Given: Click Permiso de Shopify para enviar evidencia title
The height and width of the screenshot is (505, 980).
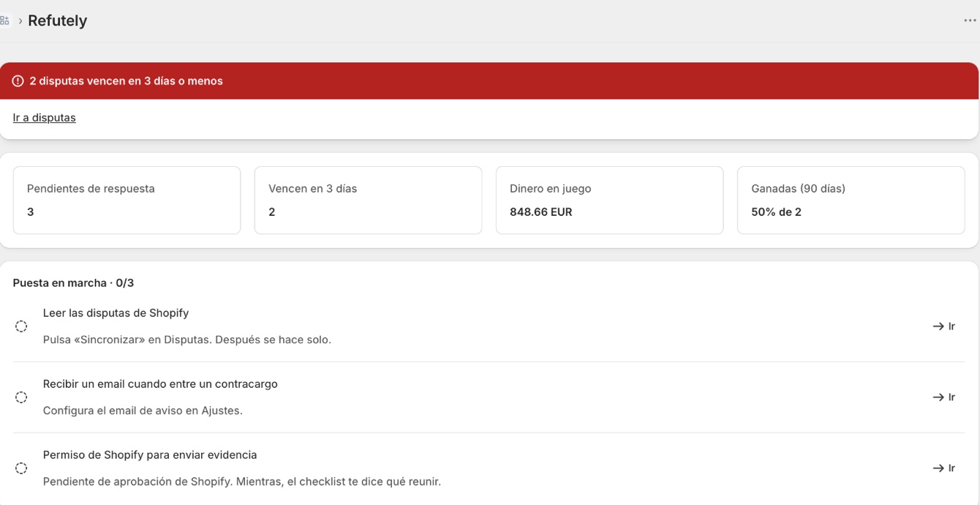Looking at the screenshot, I should tap(150, 455).
